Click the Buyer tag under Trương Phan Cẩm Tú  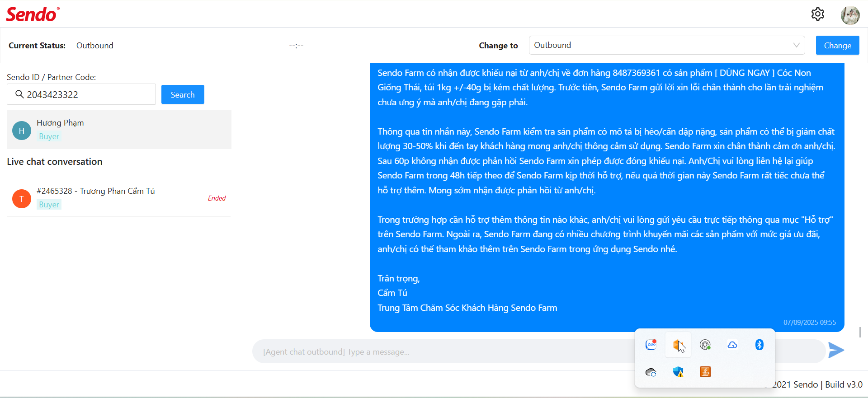pos(49,205)
